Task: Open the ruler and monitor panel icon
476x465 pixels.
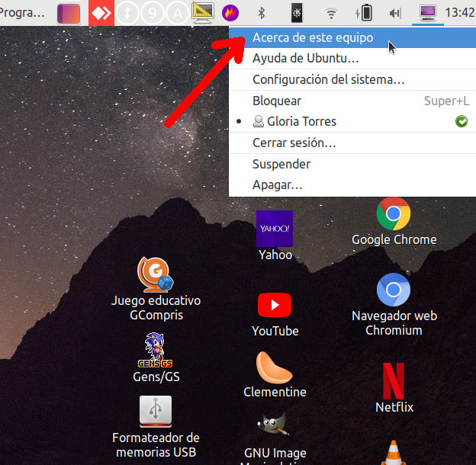Action: tap(203, 13)
